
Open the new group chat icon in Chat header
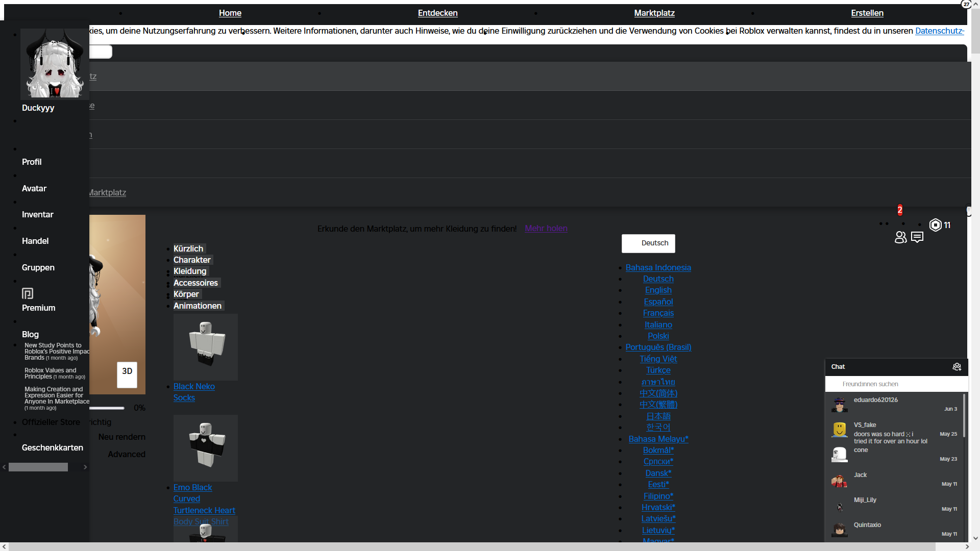pos(957,366)
